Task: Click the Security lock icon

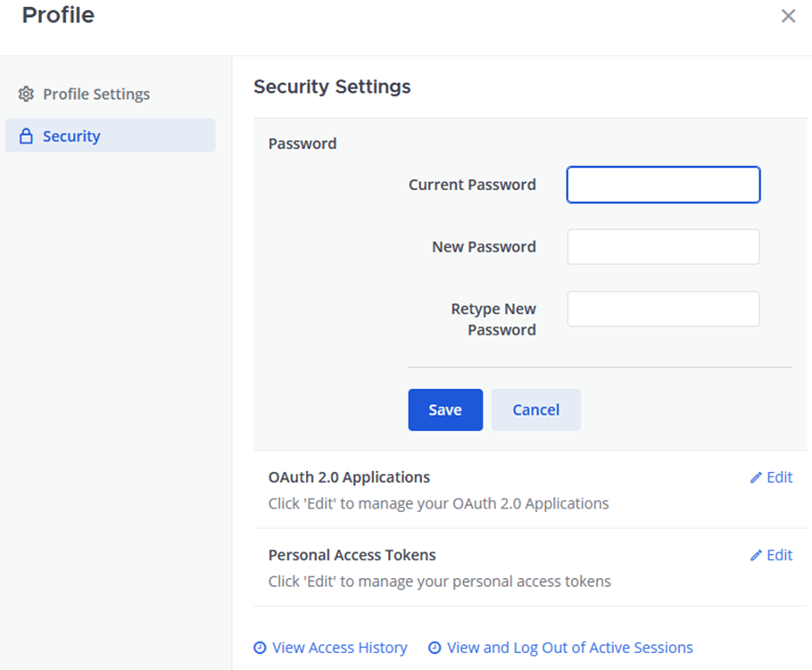Action: coord(26,136)
